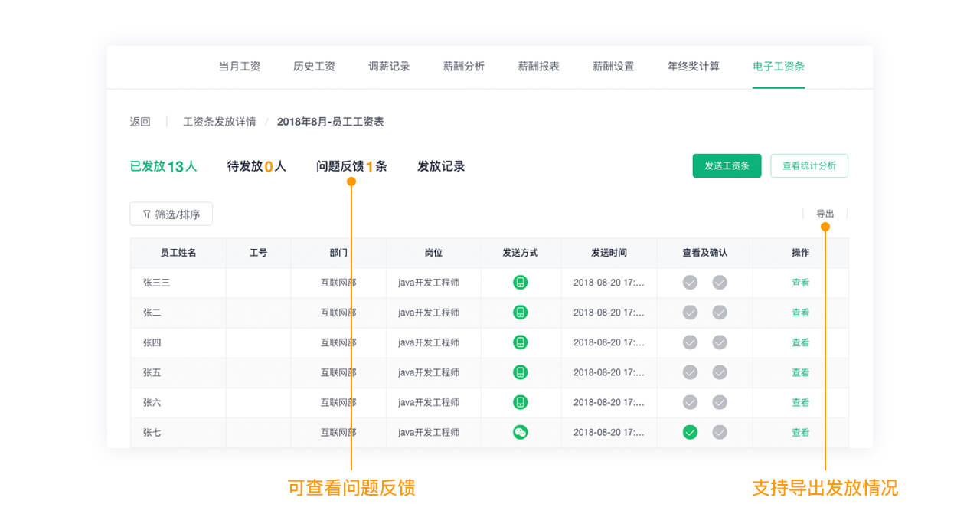Click the second gray checkmark for 张六
980x527 pixels.
(x=720, y=402)
